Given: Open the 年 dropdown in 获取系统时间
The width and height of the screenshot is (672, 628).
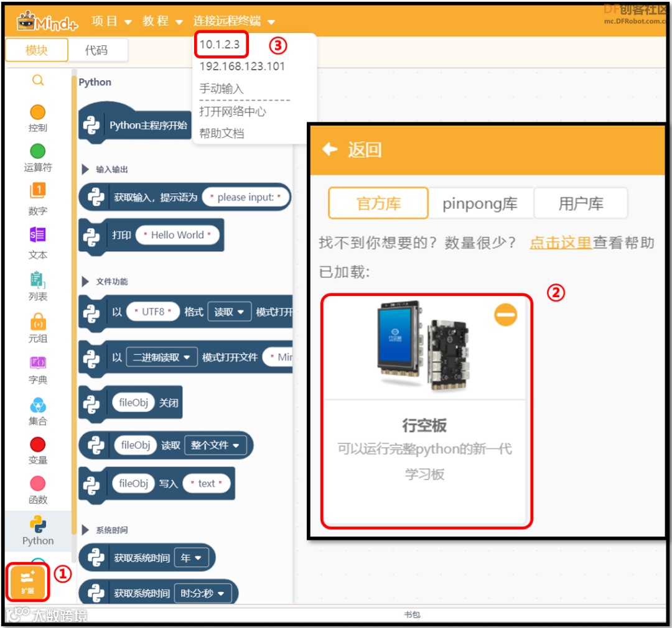Looking at the screenshot, I should [x=191, y=558].
